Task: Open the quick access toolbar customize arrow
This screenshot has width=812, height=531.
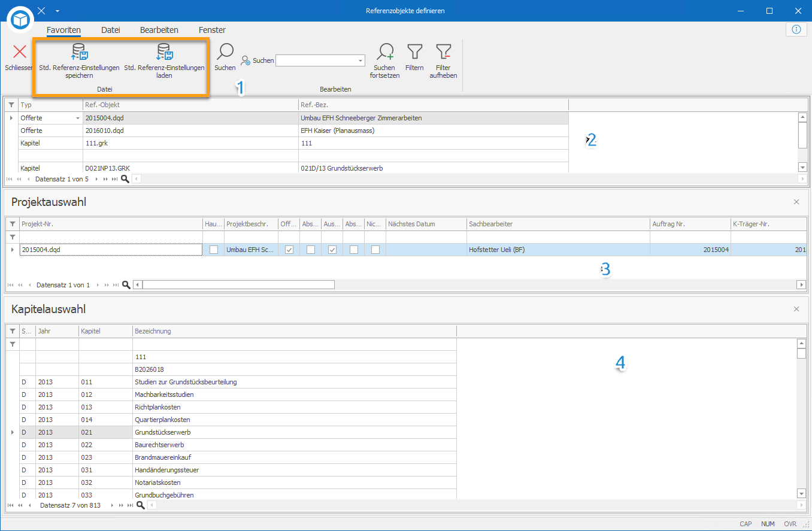Action: pyautogui.click(x=57, y=11)
